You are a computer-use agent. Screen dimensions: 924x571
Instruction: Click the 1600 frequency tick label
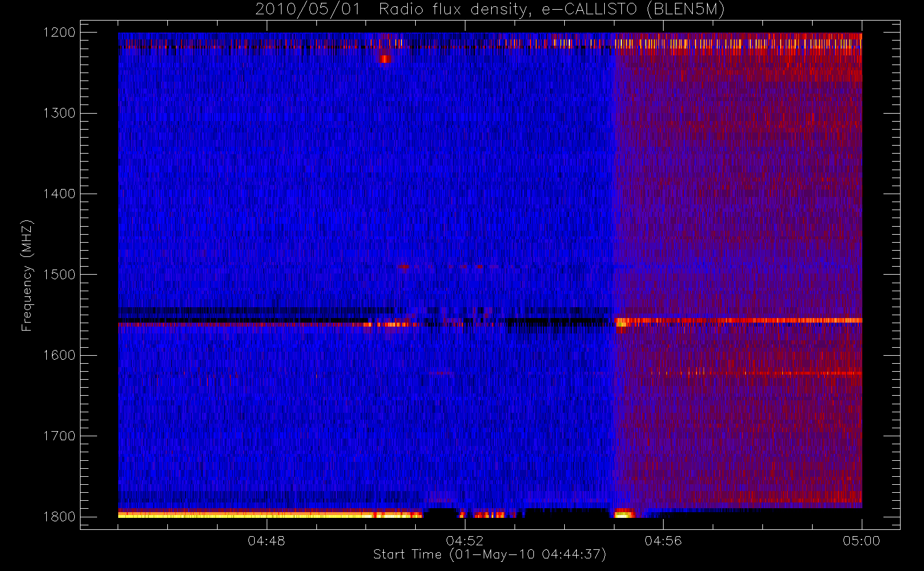click(x=59, y=355)
